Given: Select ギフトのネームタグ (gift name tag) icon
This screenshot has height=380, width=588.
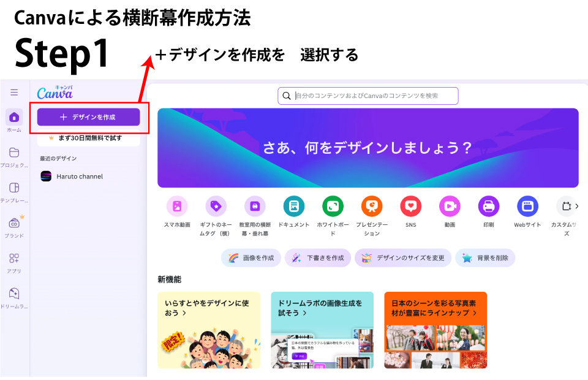Looking at the screenshot, I should pyautogui.click(x=216, y=207).
